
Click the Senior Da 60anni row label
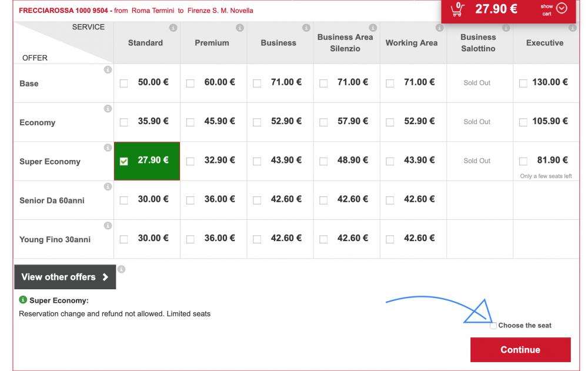52,200
